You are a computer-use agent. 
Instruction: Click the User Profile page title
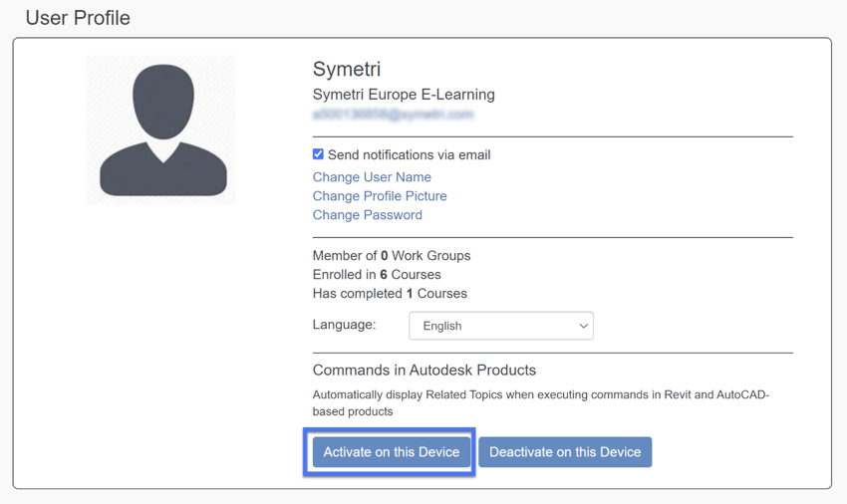78,18
